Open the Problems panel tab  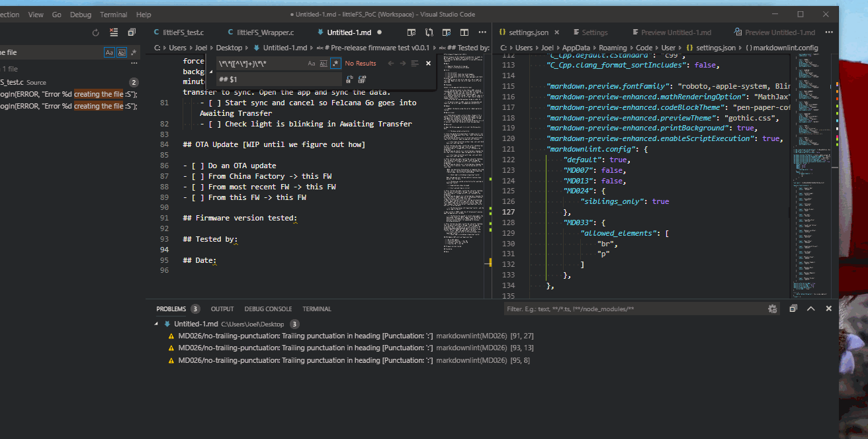pyautogui.click(x=178, y=309)
